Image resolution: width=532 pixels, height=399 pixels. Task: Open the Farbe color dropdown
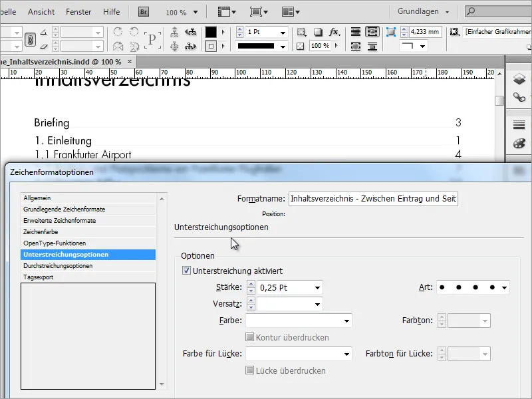point(346,321)
